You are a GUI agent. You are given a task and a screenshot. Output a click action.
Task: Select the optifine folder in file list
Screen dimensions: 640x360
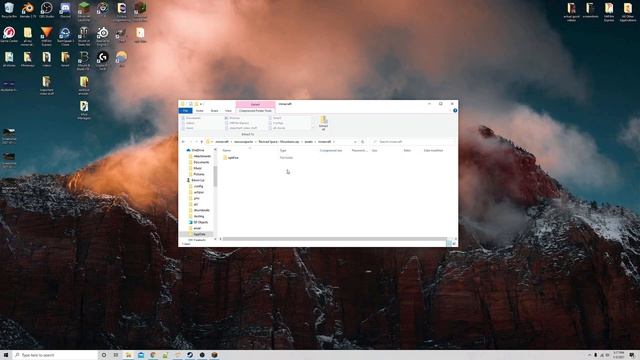[231, 158]
